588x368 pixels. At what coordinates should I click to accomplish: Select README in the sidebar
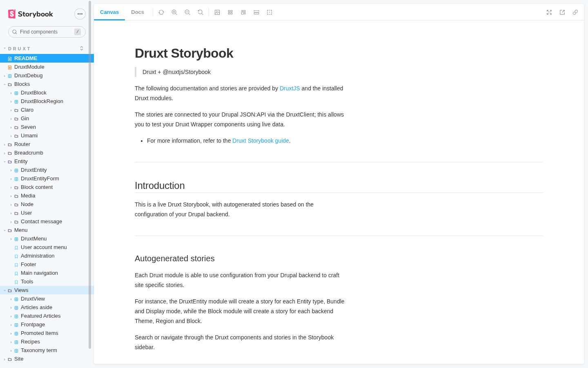point(47,58)
